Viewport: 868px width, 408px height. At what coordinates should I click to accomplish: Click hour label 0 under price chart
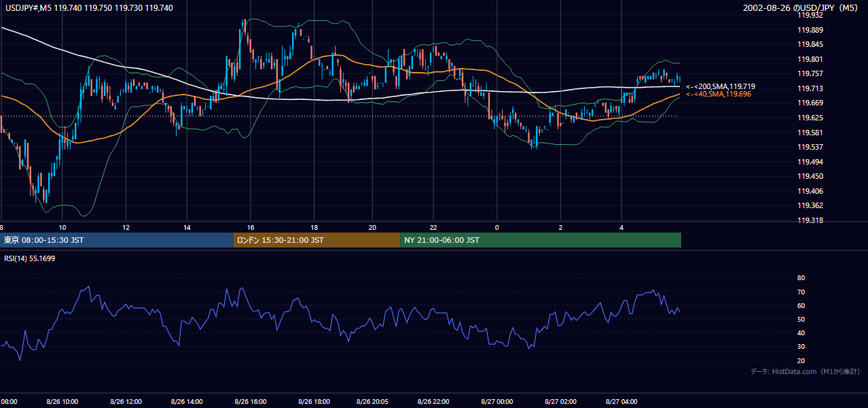[496, 227]
